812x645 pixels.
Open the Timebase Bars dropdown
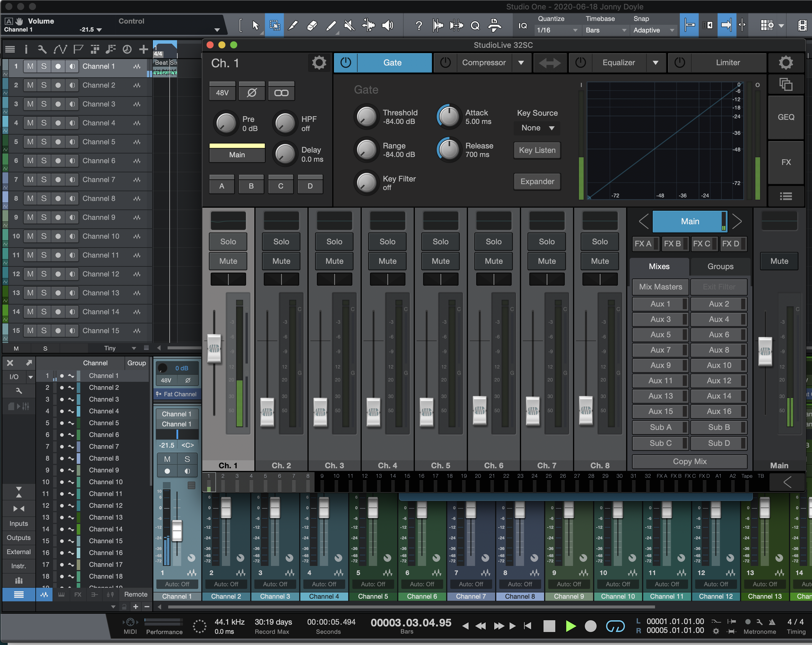(x=606, y=30)
